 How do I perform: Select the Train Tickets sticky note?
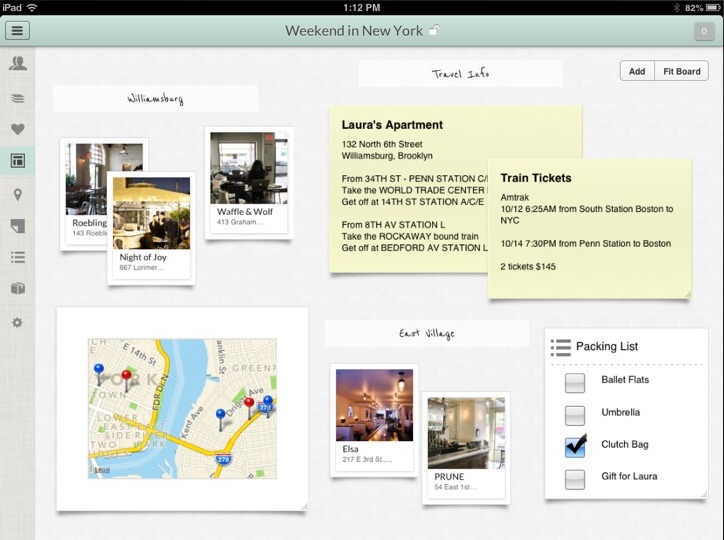tap(587, 230)
